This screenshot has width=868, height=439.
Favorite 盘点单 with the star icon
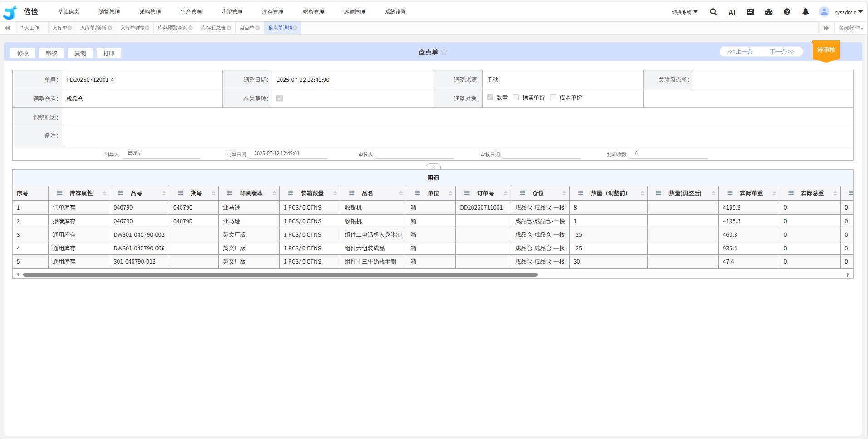444,52
